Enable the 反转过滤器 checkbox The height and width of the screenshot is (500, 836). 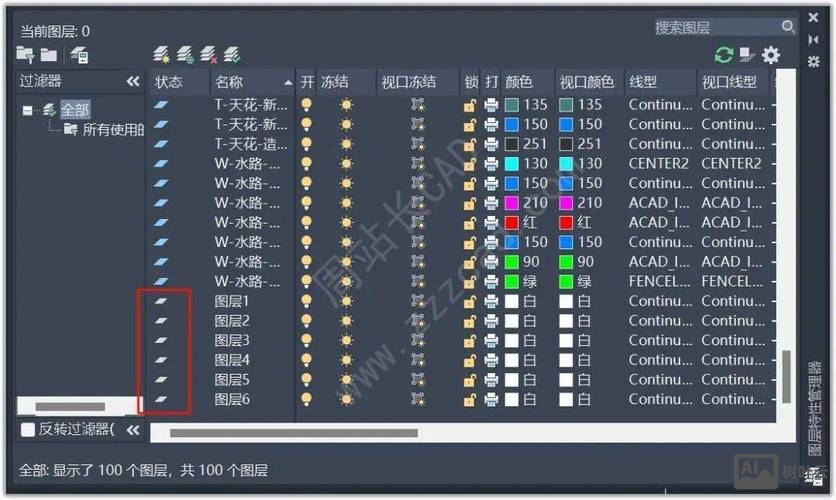28,429
